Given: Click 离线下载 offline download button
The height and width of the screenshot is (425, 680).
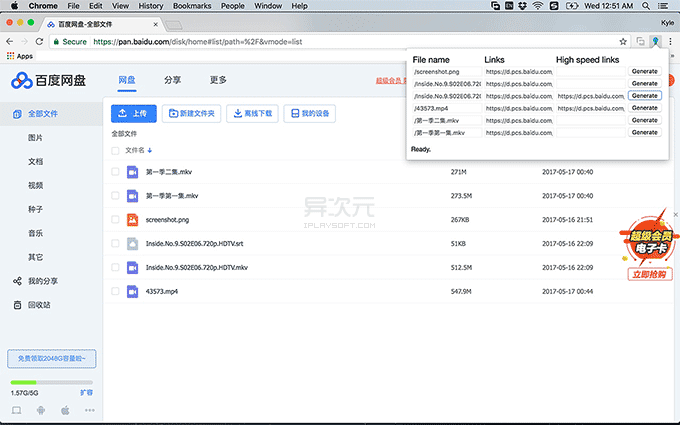Looking at the screenshot, I should coord(252,114).
